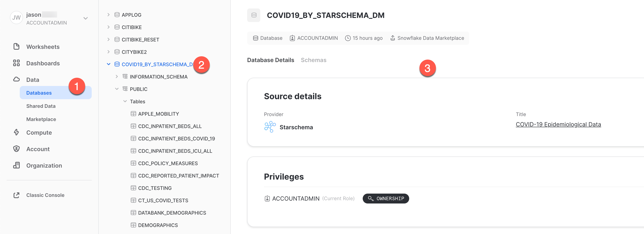The image size is (644, 234).
Task: Open the Account section
Action: click(x=38, y=149)
